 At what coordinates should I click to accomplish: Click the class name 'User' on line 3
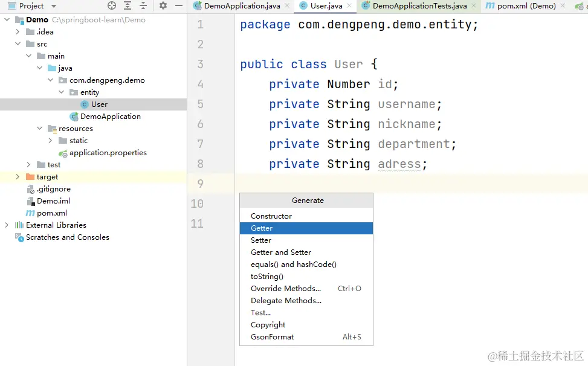coord(348,64)
